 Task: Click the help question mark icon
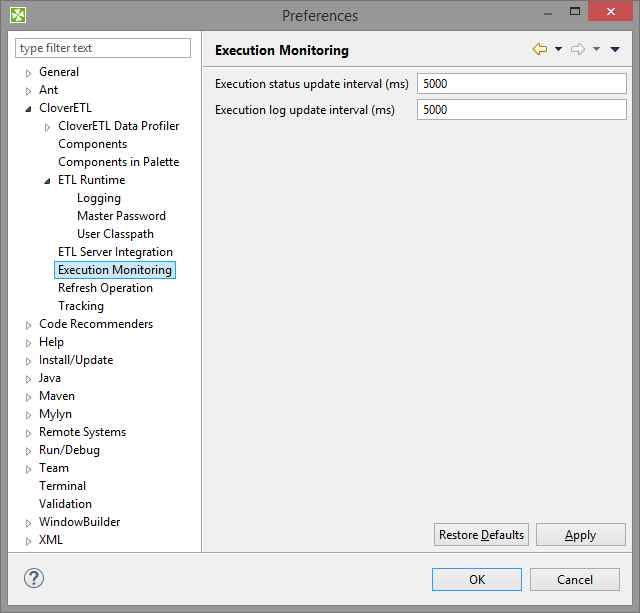click(34, 578)
